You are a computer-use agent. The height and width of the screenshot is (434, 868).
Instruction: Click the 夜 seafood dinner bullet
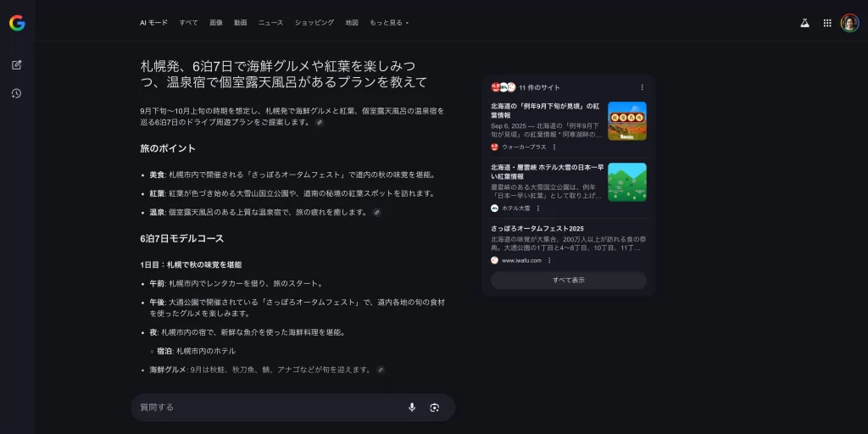pos(248,332)
